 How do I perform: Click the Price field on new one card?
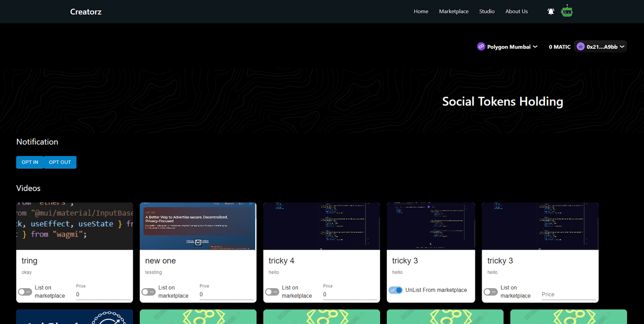pos(226,294)
